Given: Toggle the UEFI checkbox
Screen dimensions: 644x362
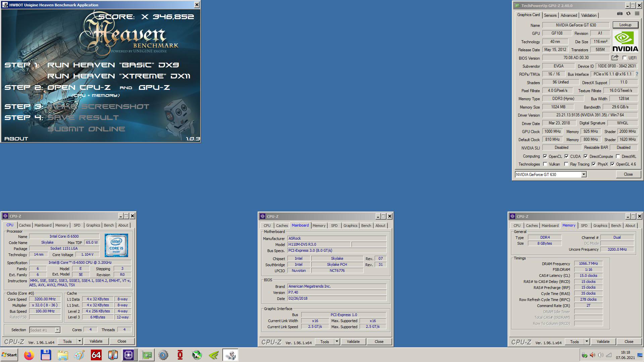Looking at the screenshot, I should (625, 58).
